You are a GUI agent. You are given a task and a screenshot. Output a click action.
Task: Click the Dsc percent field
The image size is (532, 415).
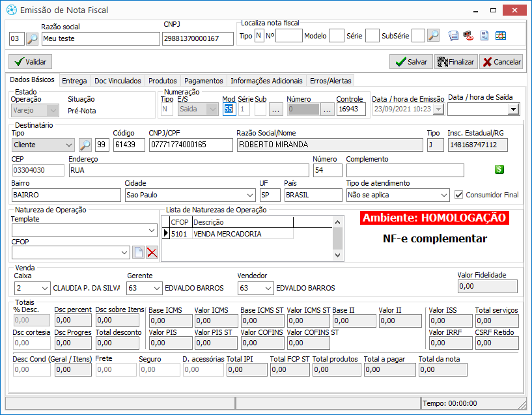coord(73,321)
